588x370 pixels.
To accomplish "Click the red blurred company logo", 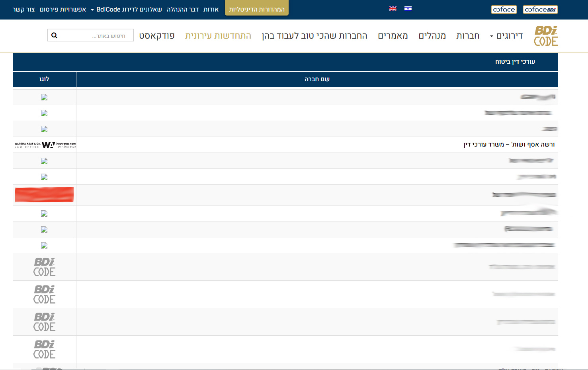I will 44,195.
